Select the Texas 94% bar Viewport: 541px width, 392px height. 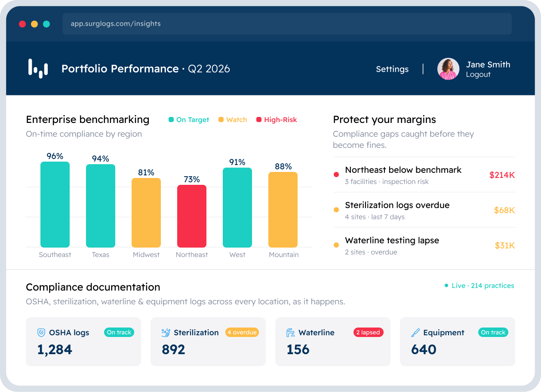pos(101,206)
